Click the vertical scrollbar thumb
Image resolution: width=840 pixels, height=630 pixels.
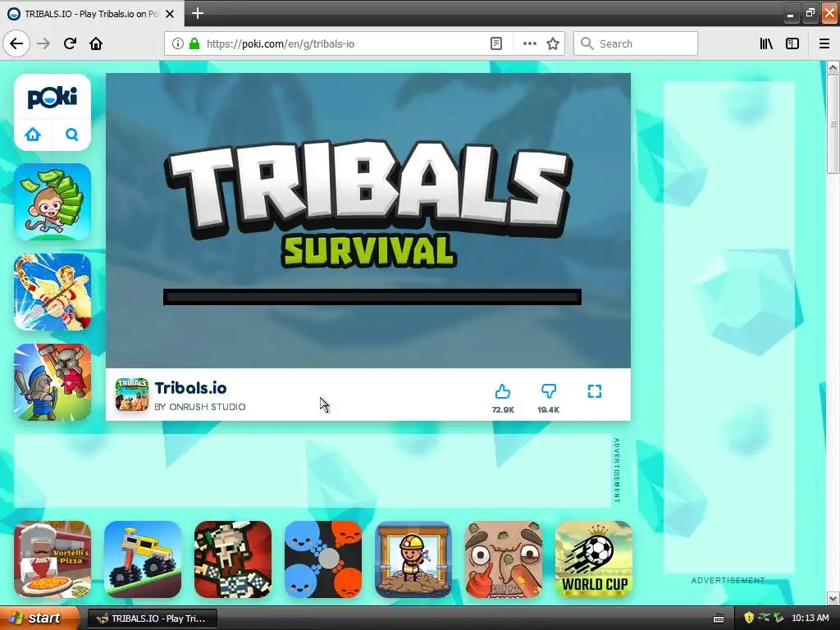click(x=833, y=125)
